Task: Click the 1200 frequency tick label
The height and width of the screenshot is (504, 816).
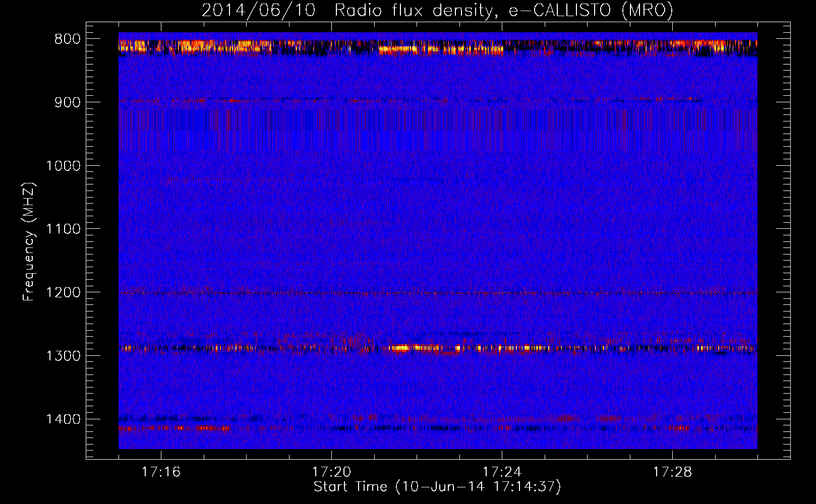Action: point(63,293)
